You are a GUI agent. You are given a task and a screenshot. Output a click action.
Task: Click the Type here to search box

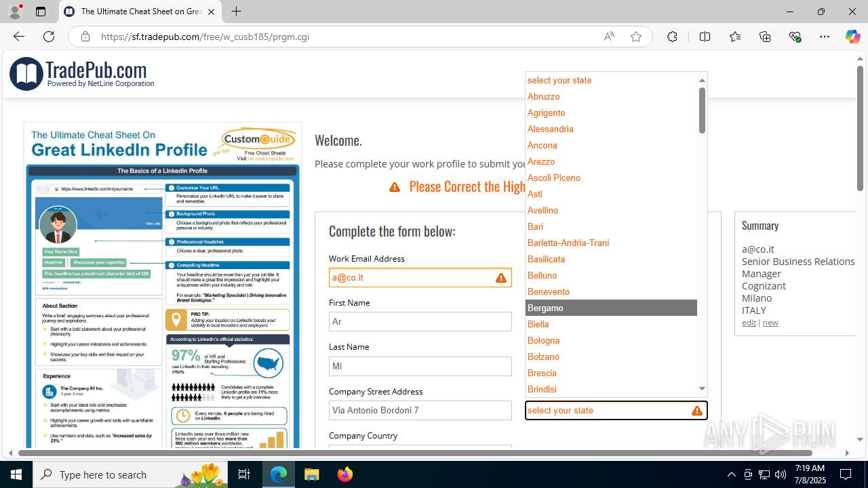(132, 474)
